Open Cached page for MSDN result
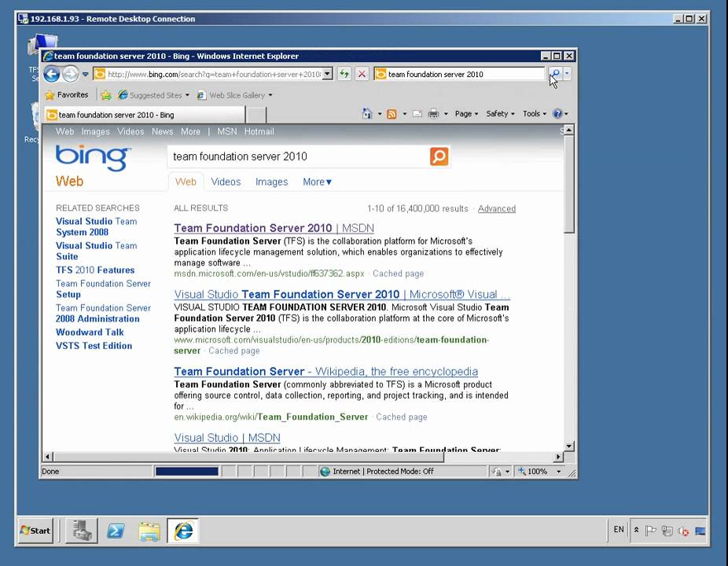 tap(399, 274)
